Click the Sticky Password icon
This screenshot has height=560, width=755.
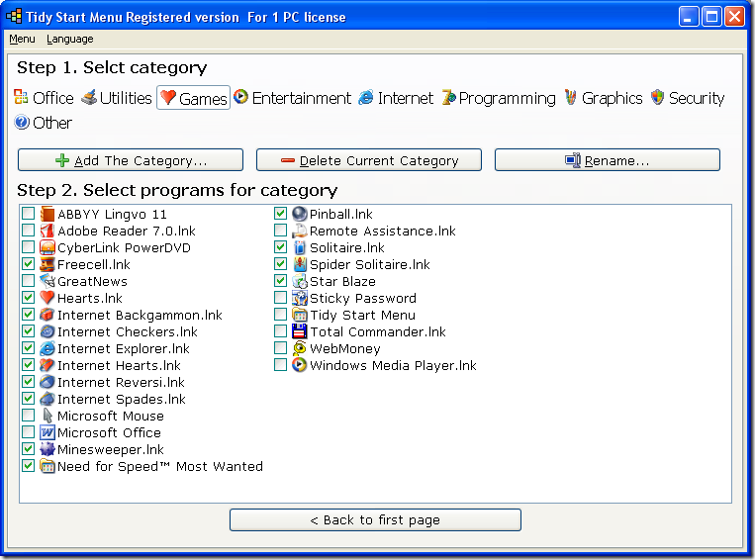coord(300,298)
